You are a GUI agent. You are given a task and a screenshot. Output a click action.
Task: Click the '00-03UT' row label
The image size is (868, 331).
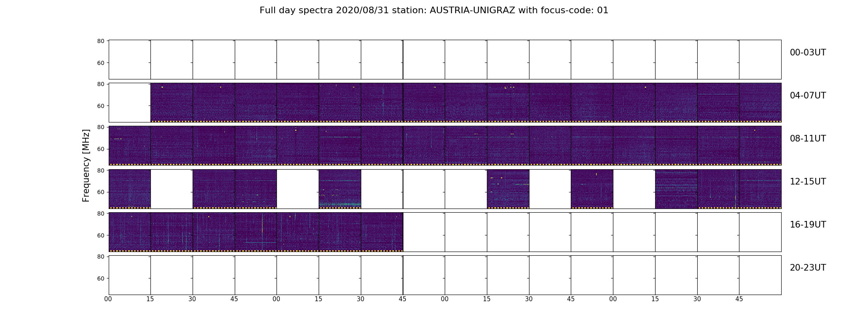(x=808, y=53)
